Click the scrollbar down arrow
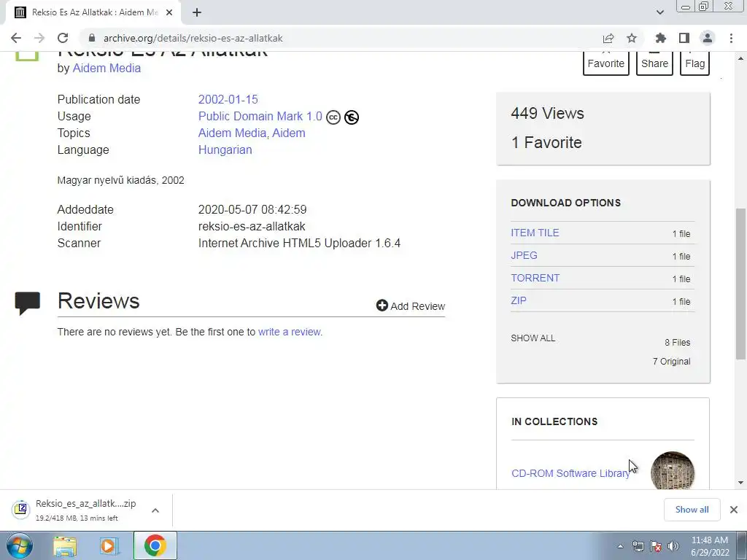This screenshot has height=560, width=747. (x=740, y=483)
